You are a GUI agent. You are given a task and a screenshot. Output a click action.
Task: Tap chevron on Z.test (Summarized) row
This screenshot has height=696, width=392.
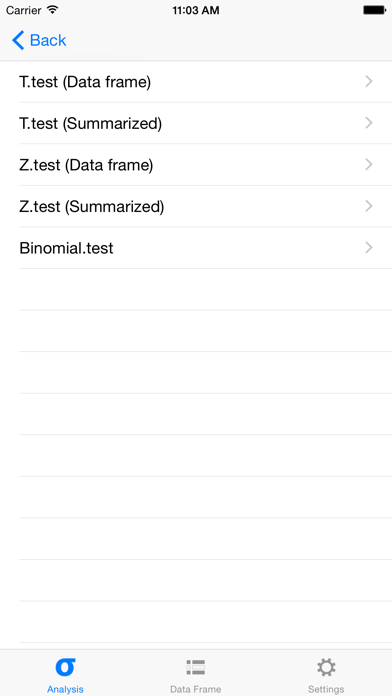coord(368,206)
